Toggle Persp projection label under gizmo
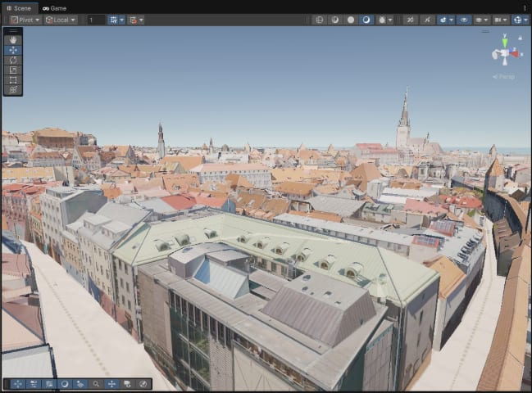This screenshot has width=532, height=393. tap(504, 77)
